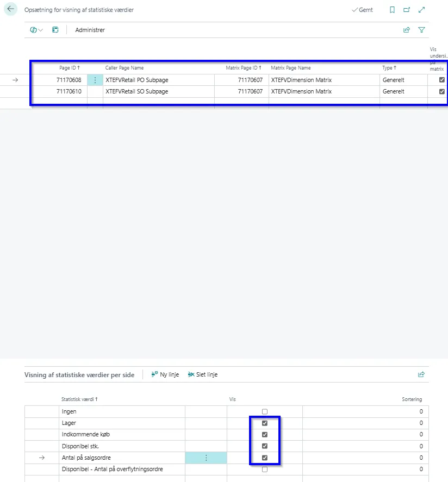
Task: Click Ny linje to add line
Action: [x=165, y=374]
